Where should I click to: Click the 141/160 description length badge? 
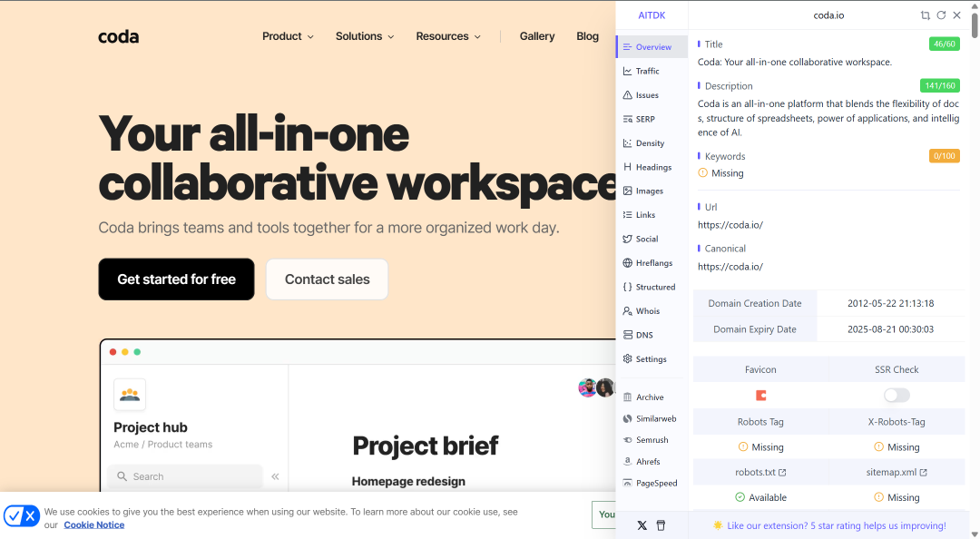click(939, 85)
